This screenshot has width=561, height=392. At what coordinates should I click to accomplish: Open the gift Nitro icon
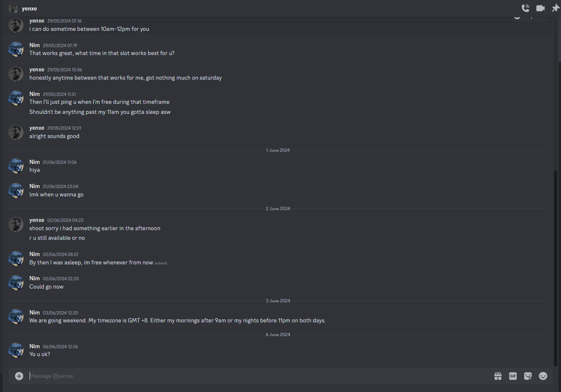point(498,376)
